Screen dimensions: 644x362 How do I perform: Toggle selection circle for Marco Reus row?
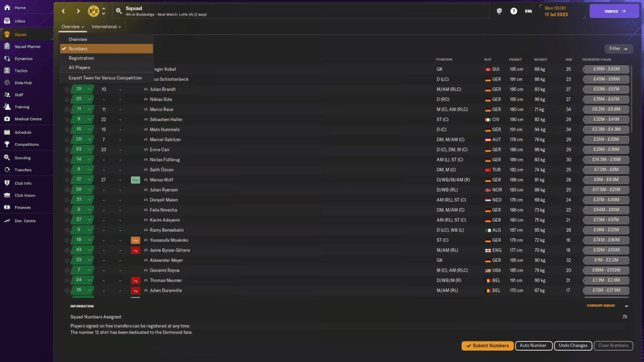pos(67,109)
